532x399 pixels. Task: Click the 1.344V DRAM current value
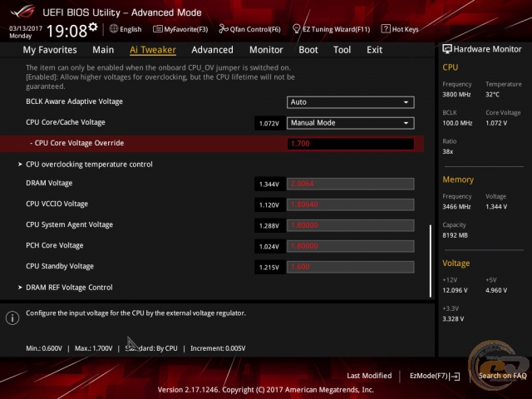pos(269,185)
